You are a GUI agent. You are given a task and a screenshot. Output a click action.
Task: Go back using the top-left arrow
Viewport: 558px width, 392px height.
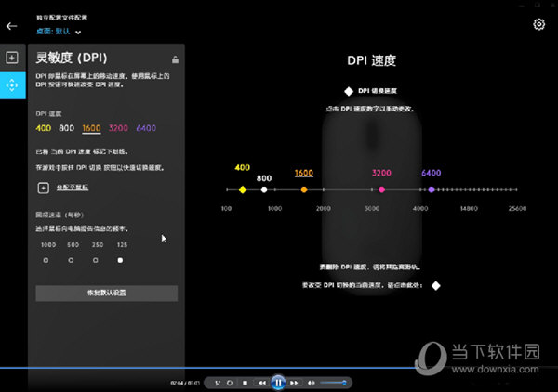[x=11, y=26]
